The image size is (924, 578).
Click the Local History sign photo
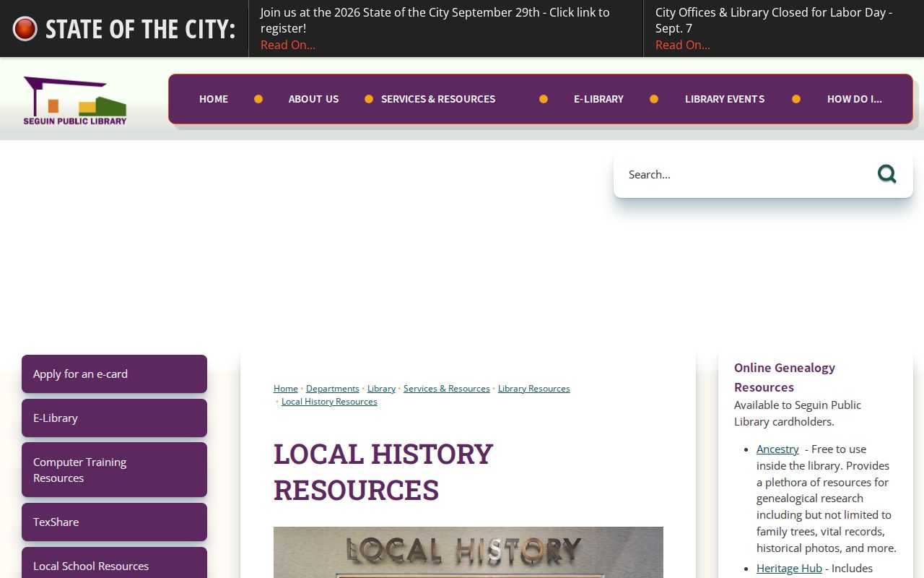[x=468, y=552]
